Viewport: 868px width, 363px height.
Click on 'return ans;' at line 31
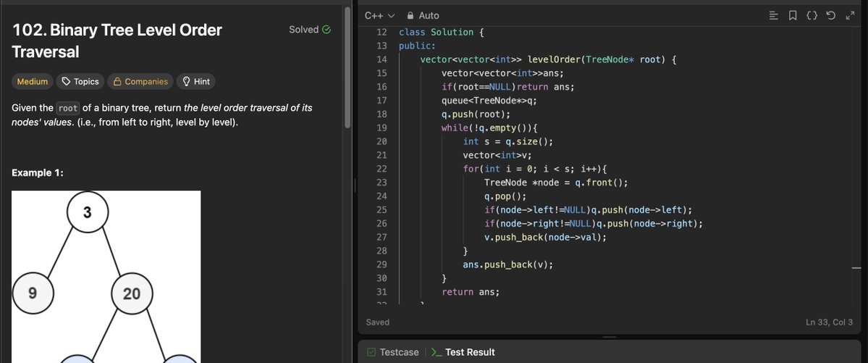click(471, 291)
